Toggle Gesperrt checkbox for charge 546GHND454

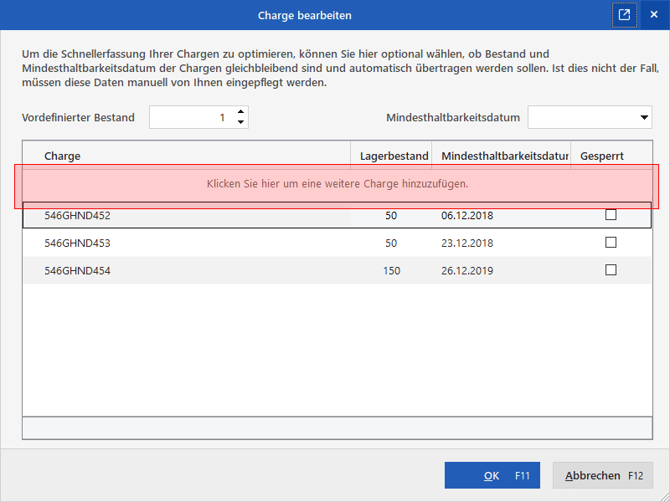611,270
